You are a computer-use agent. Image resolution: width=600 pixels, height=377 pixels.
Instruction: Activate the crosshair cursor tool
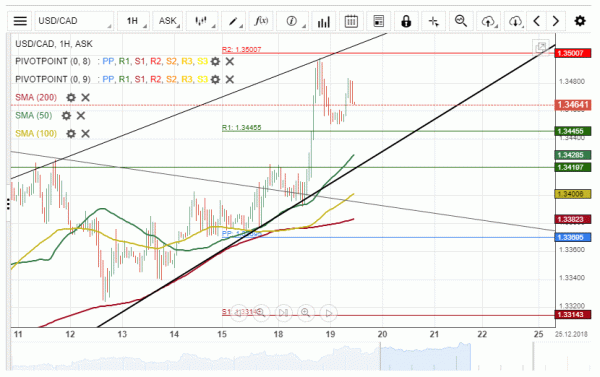434,21
